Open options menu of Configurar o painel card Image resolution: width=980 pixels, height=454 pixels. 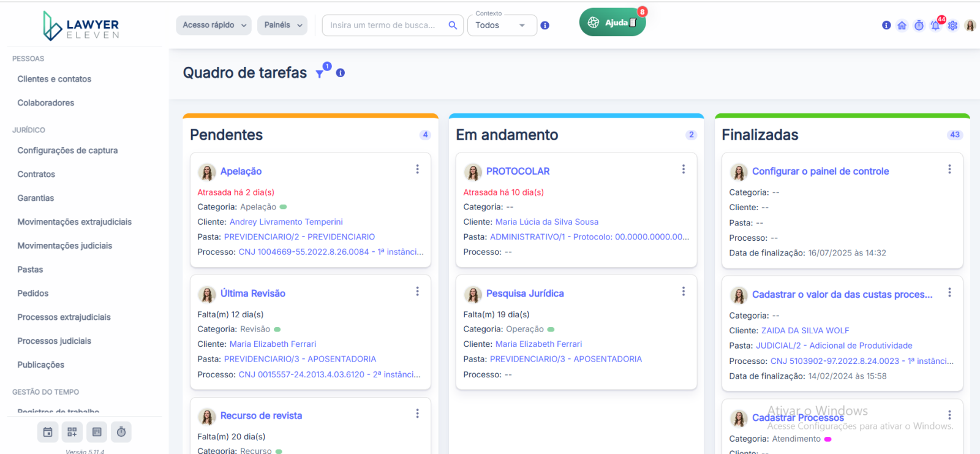tap(950, 169)
